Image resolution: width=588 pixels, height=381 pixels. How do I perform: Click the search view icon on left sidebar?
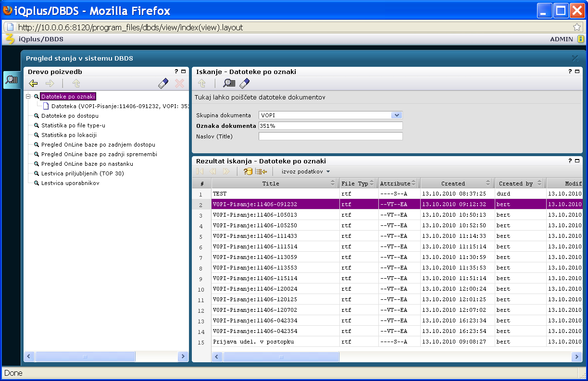(12, 80)
